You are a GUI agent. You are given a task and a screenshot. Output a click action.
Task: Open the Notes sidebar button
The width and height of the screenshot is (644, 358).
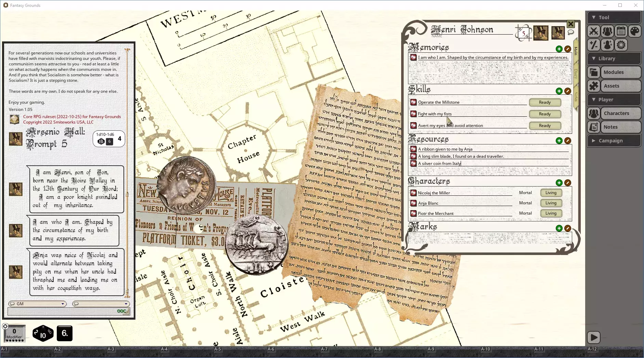(x=621, y=127)
